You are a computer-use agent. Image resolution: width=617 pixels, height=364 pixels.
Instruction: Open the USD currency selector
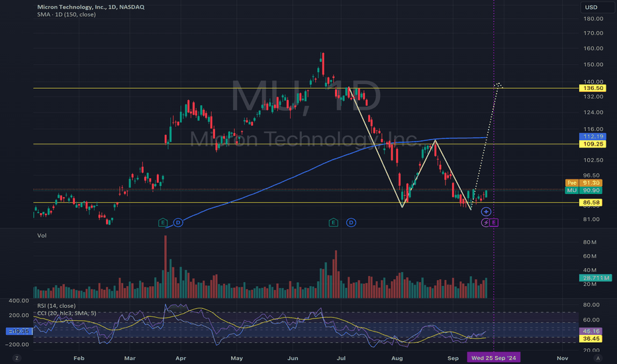(597, 7)
